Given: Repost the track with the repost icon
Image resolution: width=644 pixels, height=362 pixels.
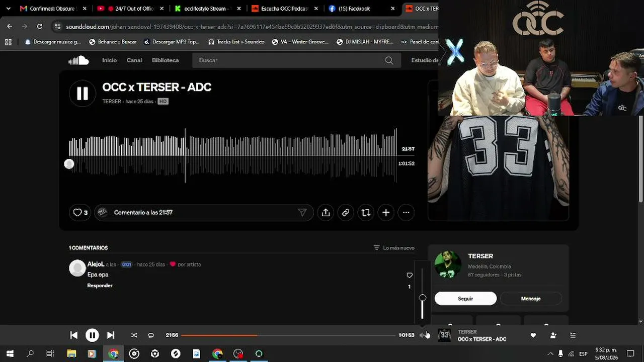Looking at the screenshot, I should coord(366,213).
